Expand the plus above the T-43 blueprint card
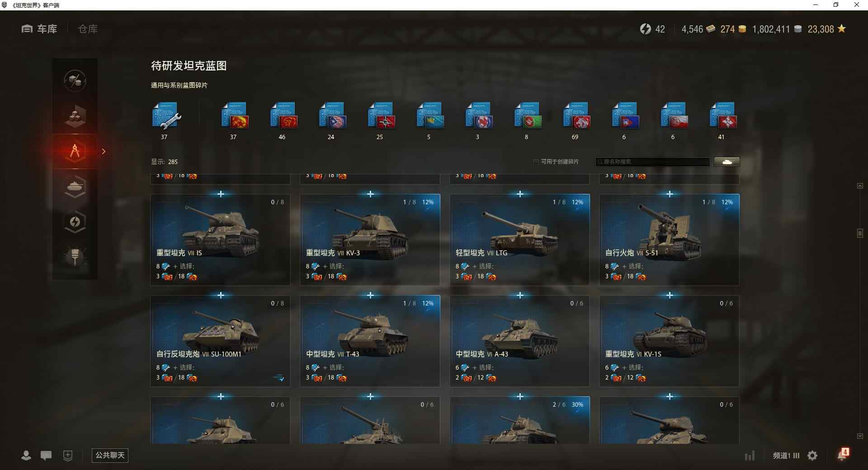868x470 pixels. coord(370,295)
